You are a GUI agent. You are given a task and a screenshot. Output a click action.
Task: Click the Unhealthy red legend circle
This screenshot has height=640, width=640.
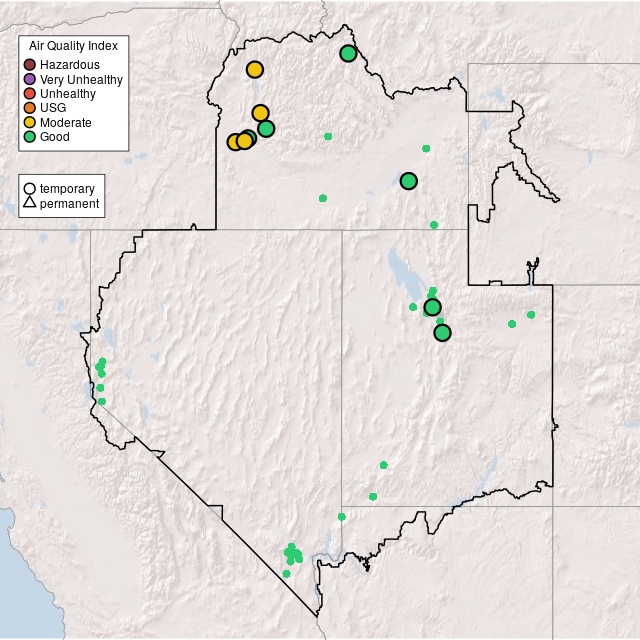pyautogui.click(x=30, y=93)
